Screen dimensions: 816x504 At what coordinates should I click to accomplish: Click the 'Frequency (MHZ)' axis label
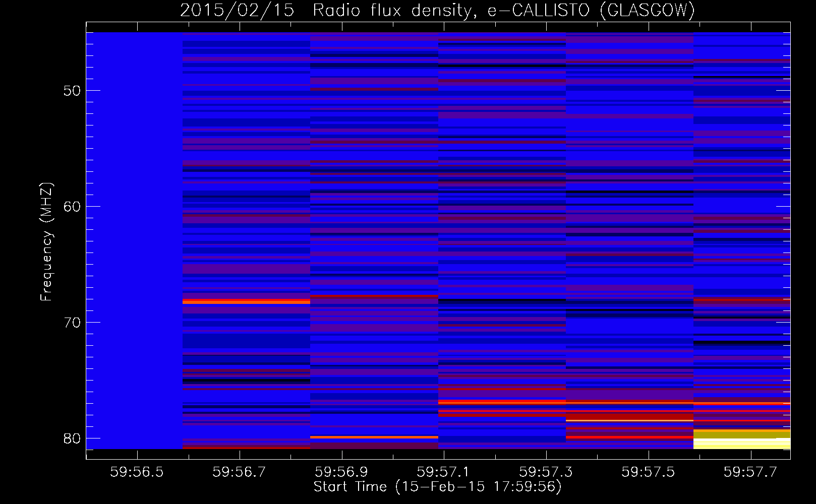pos(46,242)
